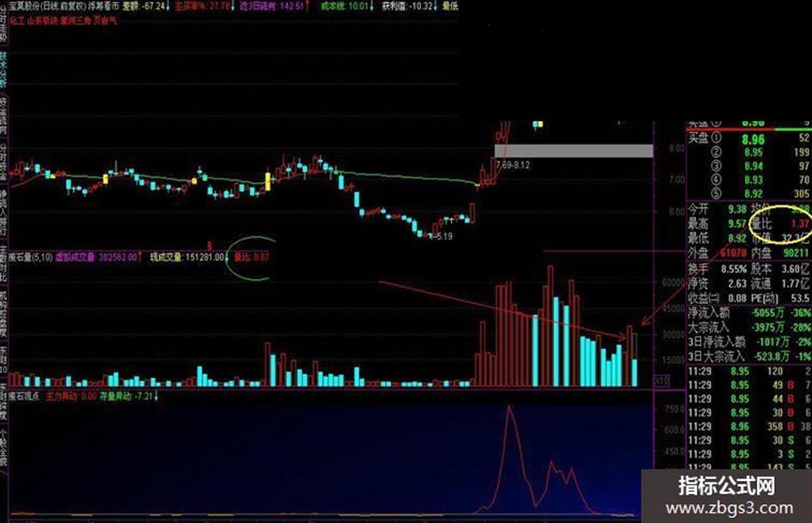Click the tallest red volume bar
This screenshot has height=523, width=812.
click(551, 326)
